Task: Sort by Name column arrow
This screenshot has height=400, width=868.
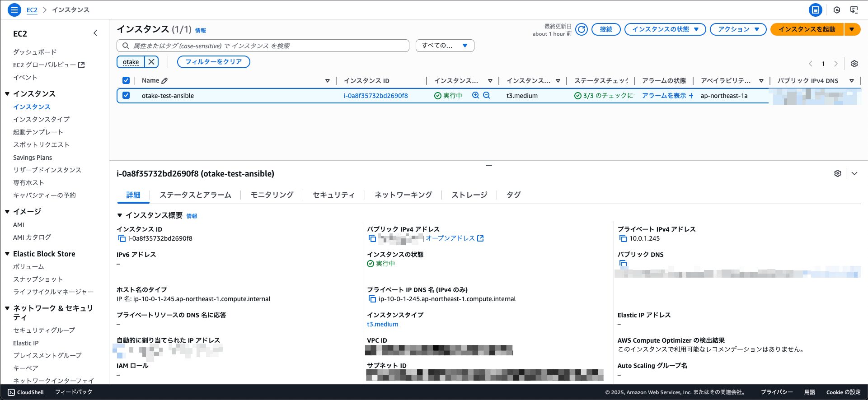Action: point(328,81)
